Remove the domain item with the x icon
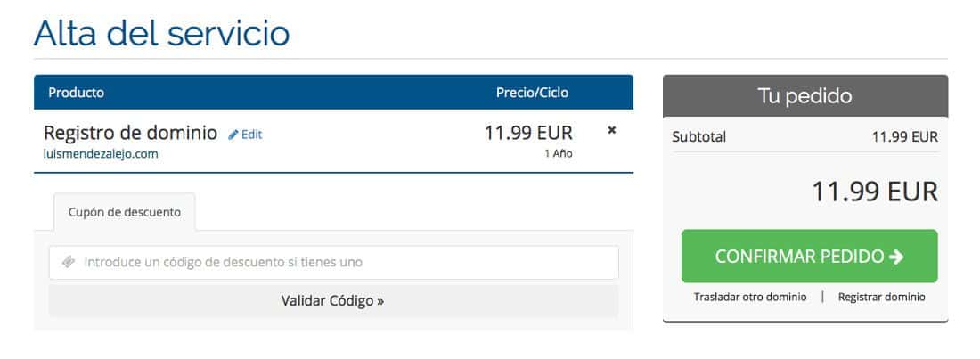Image resolution: width=980 pixels, height=359 pixels. [612, 130]
